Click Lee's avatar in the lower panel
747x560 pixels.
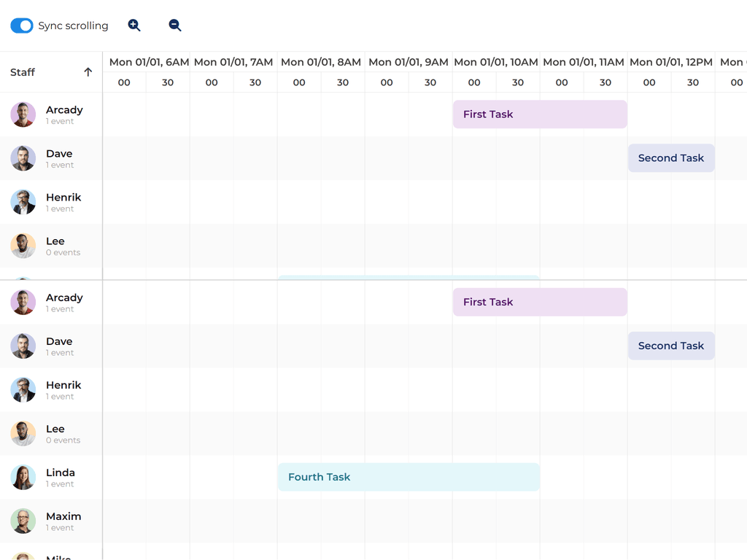pos(23,433)
